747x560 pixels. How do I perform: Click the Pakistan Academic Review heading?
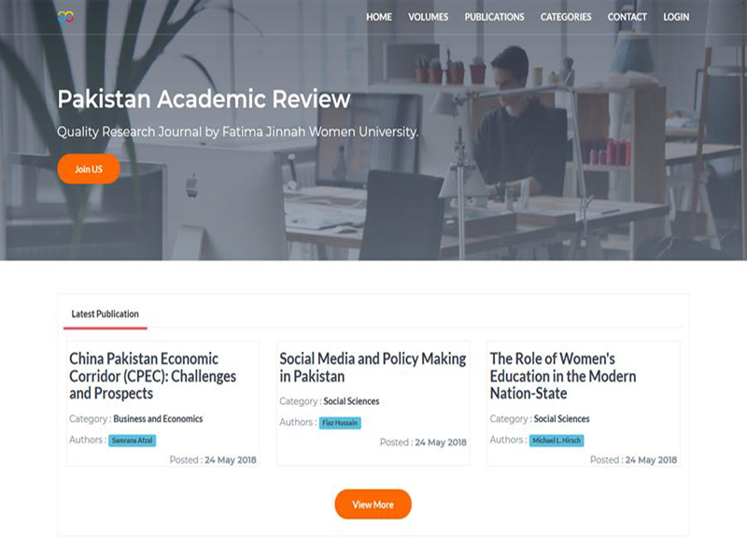tap(204, 99)
